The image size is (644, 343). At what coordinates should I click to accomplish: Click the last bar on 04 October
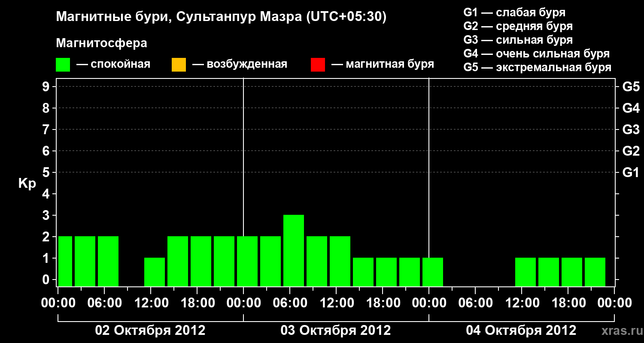[x=595, y=272]
